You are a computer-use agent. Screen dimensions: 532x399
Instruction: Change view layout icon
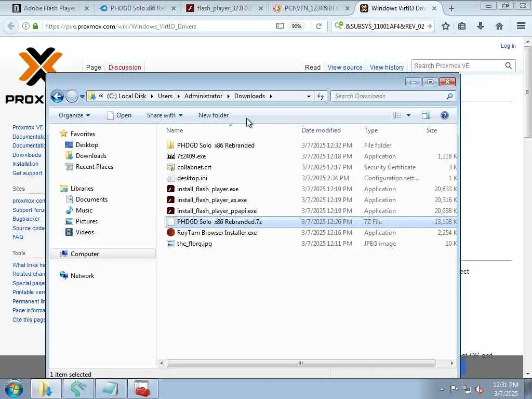[397, 115]
